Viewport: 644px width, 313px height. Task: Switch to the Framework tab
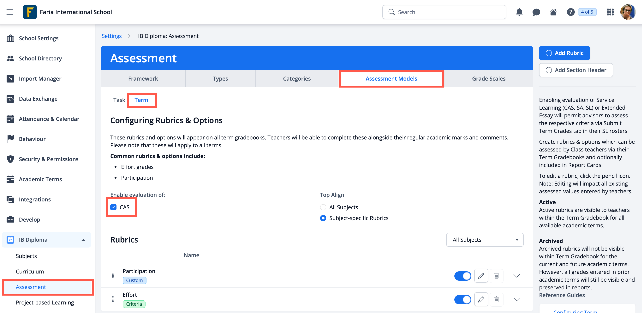point(143,79)
